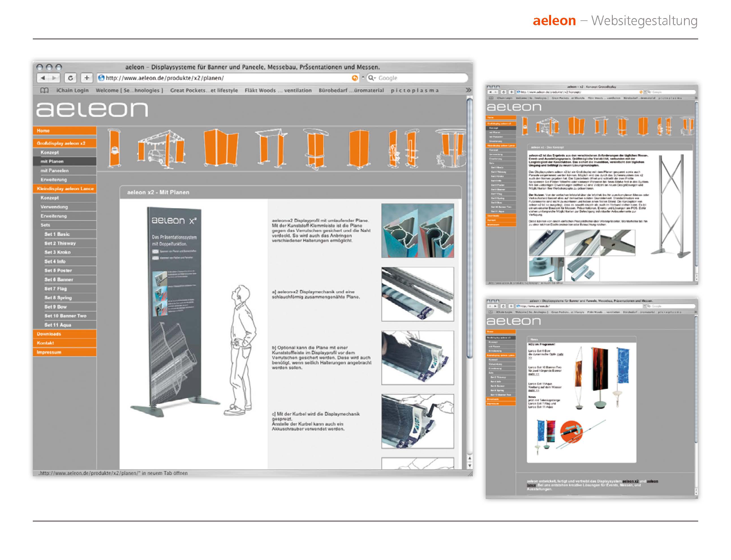Open Downloads in the sidebar
The image size is (731, 560).
65,334
